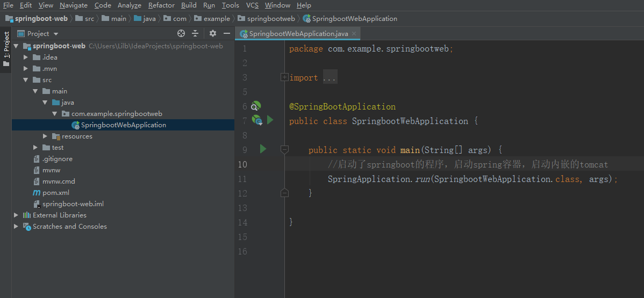Click the package declaration on line 1
Image resolution: width=644 pixels, height=298 pixels.
tap(371, 49)
